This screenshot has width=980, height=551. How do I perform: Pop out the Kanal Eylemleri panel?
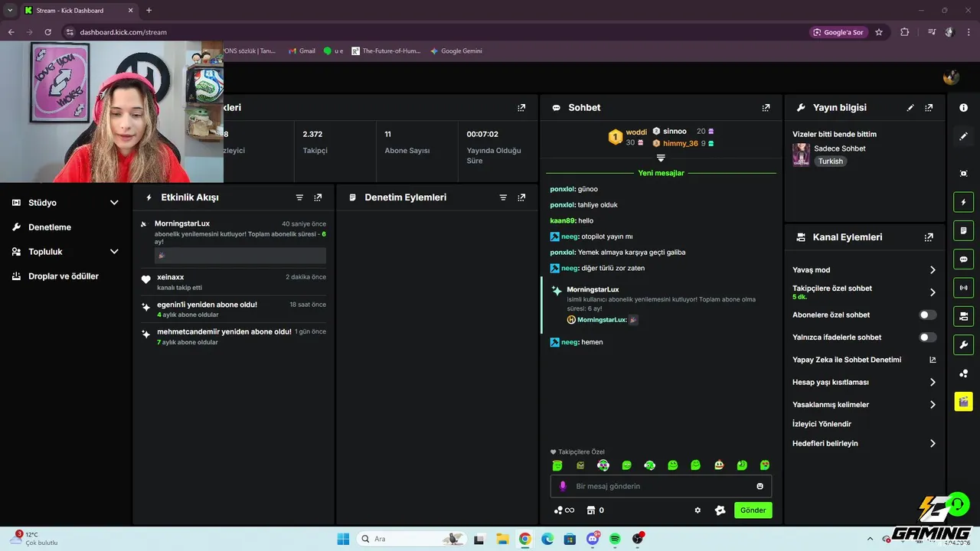[x=929, y=237]
